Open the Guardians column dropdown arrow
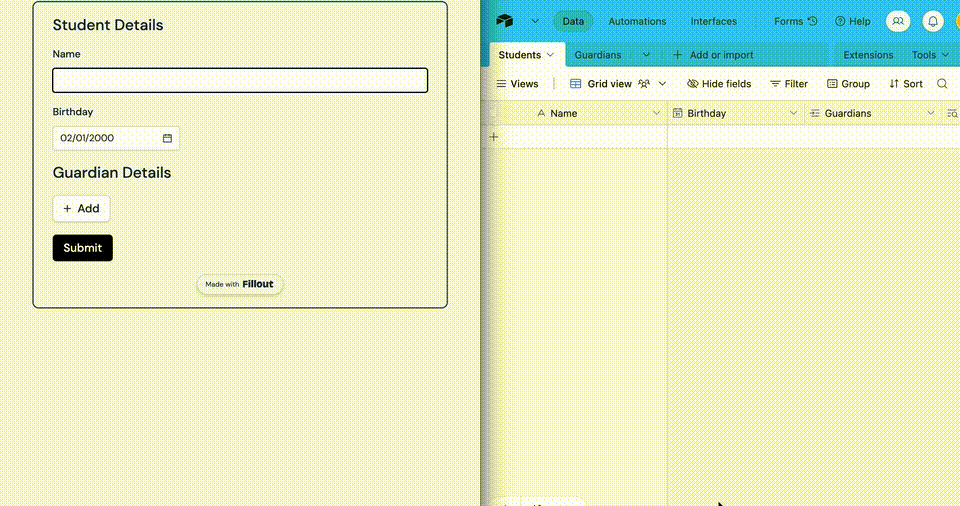 [930, 113]
